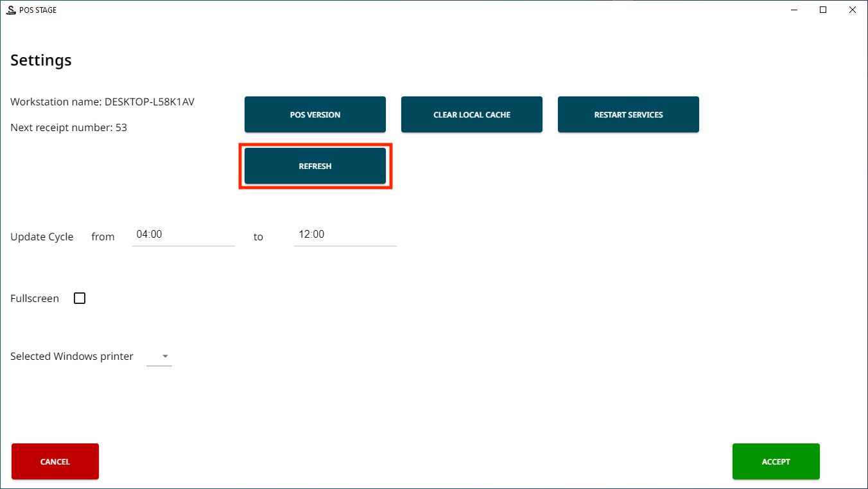Select the Update Cycle 'from' time field
The height and width of the screenshot is (489, 868).
tap(183, 235)
